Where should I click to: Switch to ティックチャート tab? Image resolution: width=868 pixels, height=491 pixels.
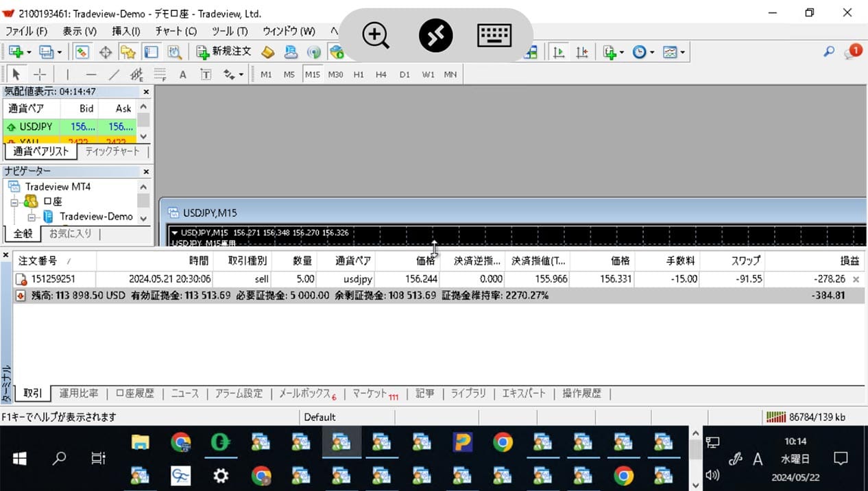click(x=112, y=152)
